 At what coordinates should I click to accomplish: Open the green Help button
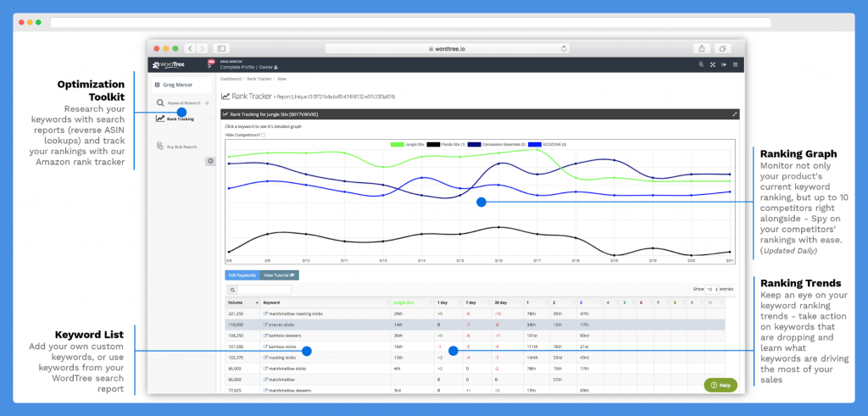(x=721, y=385)
